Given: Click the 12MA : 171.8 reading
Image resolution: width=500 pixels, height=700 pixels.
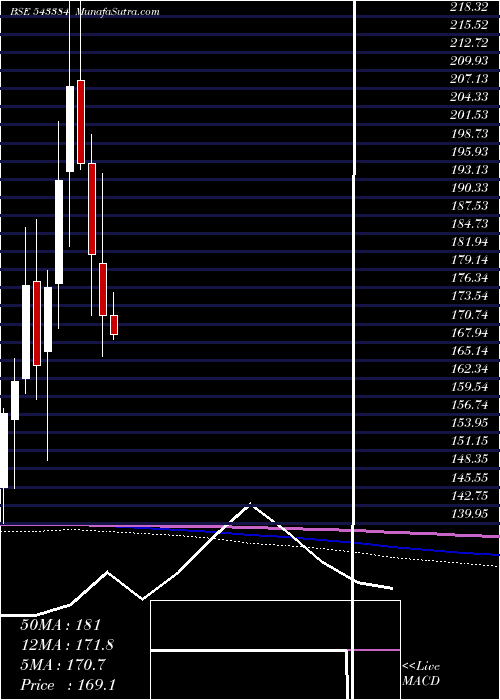Looking at the screenshot, I should [67, 645].
